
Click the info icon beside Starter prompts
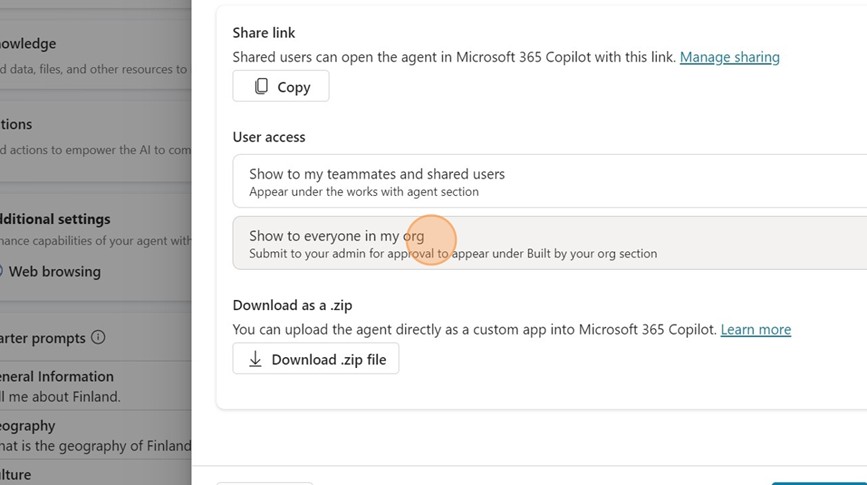click(x=98, y=338)
